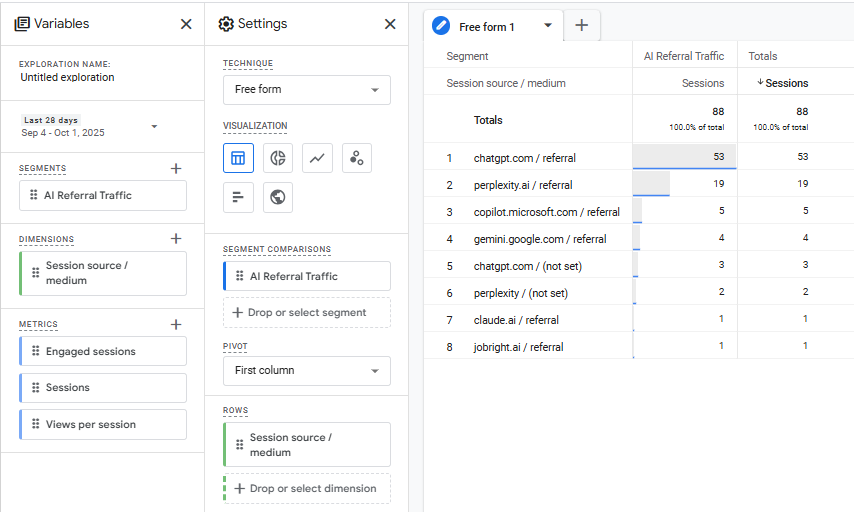This screenshot has height=512, width=854.
Task: Click the Session source / medium chip in Rows
Action: click(x=307, y=444)
